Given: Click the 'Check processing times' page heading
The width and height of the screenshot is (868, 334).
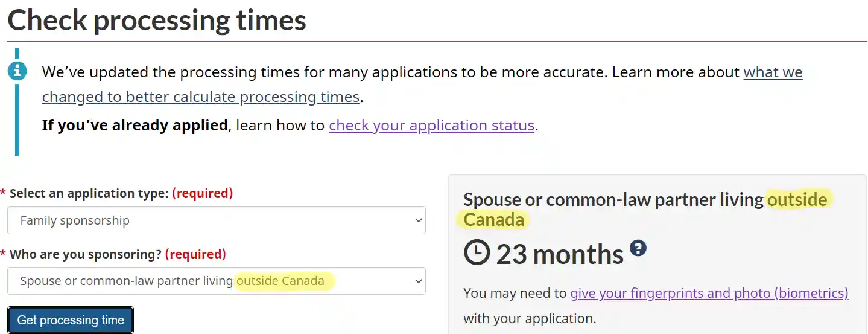Looking at the screenshot, I should point(157,21).
